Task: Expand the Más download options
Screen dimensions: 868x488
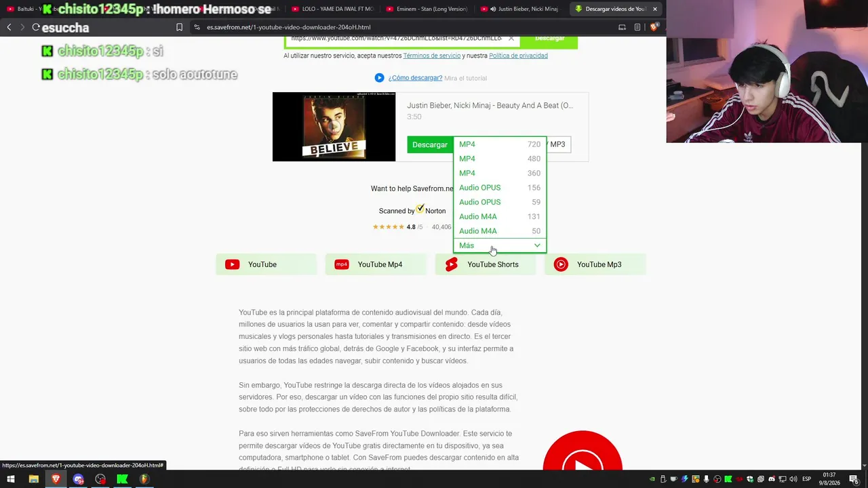Action: [x=500, y=245]
